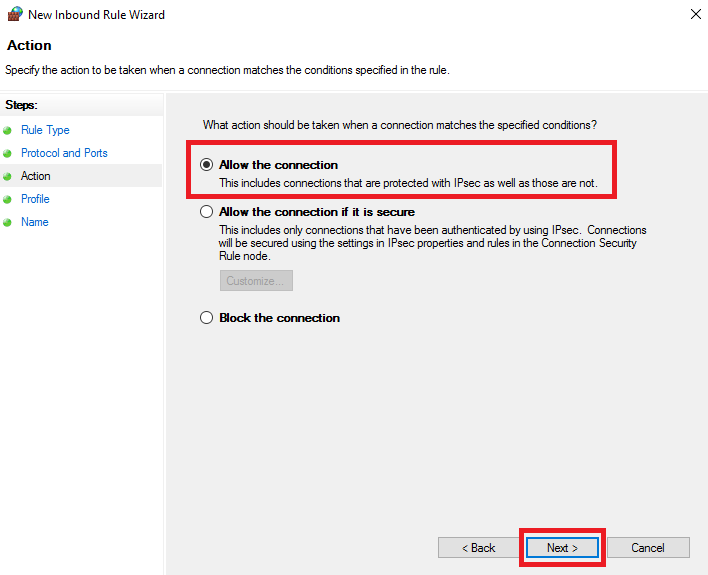Select the Action step in sidebar

[x=36, y=176]
